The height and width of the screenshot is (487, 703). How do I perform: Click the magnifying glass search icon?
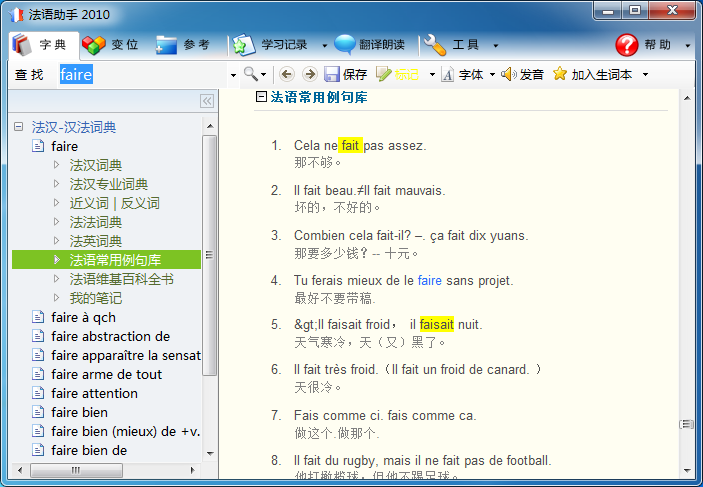[x=251, y=74]
